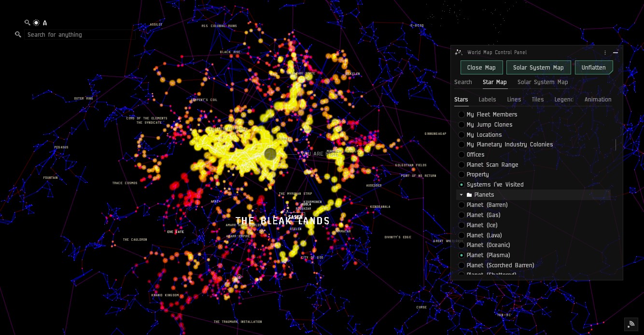Select the My Fleet Members radio button

click(462, 115)
